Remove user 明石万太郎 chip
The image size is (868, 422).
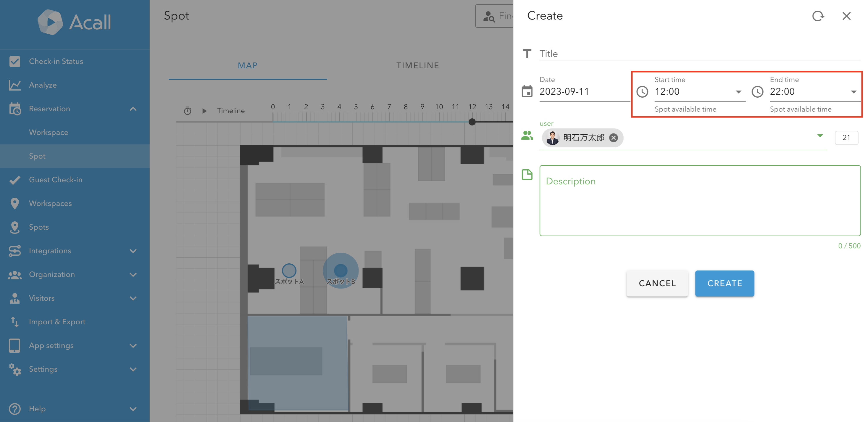[x=614, y=138]
